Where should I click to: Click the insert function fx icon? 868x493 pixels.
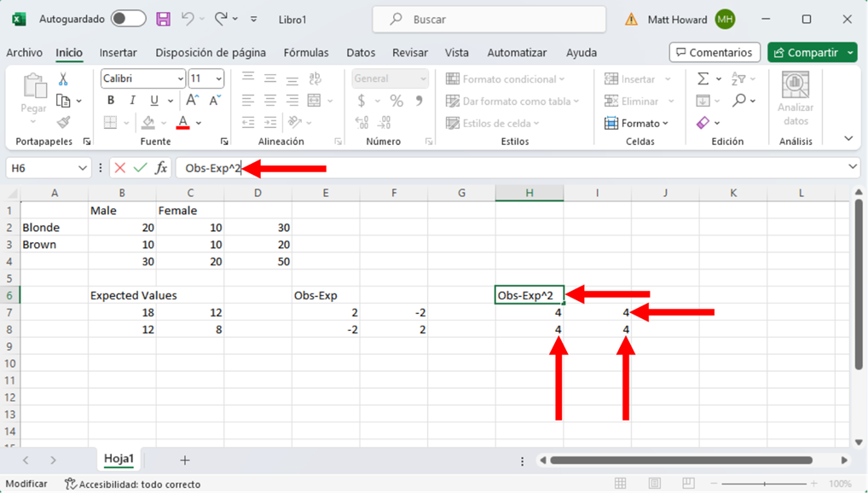coord(160,168)
